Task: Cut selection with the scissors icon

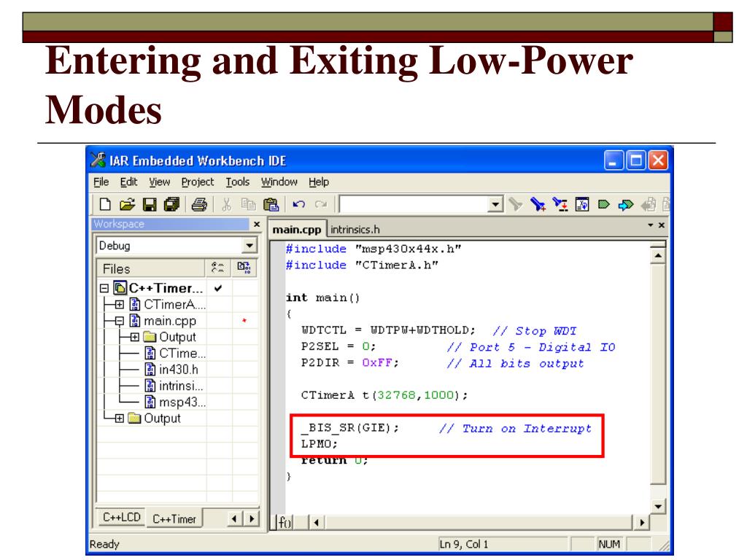Action: coord(226,204)
